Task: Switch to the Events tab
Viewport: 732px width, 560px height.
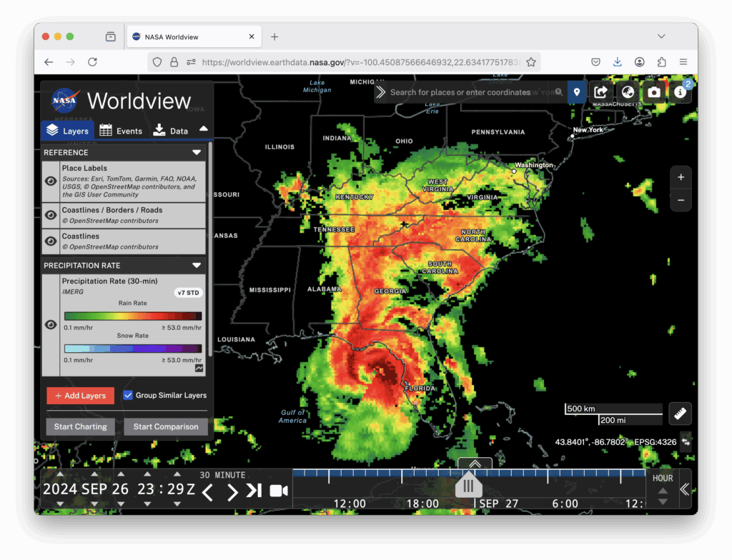Action: coord(121,131)
